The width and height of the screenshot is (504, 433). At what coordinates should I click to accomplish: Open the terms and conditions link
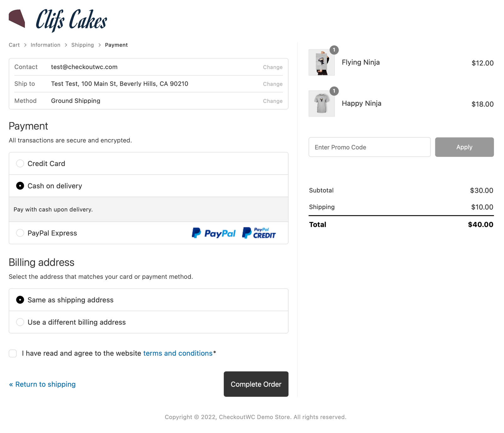coord(178,353)
